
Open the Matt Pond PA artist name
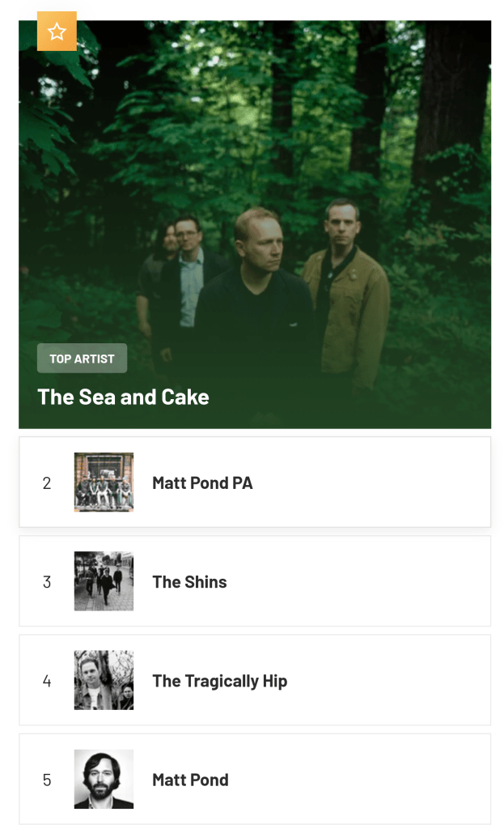202,483
